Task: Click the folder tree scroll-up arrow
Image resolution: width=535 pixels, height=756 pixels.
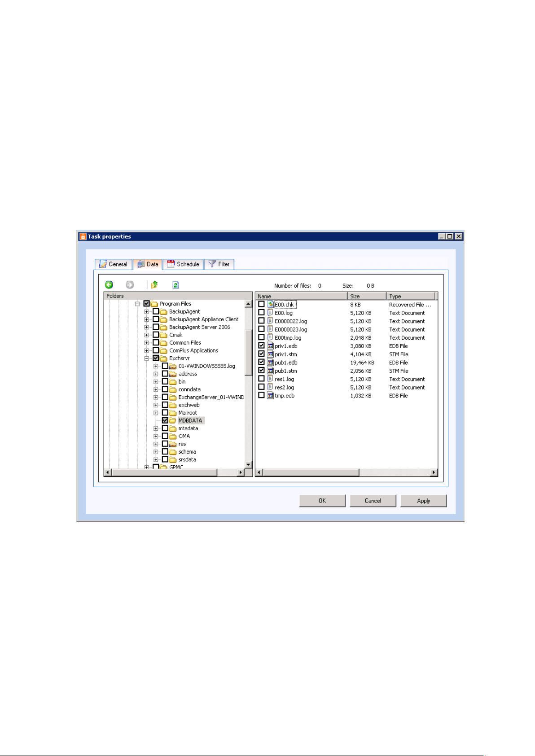Action: 249,304
